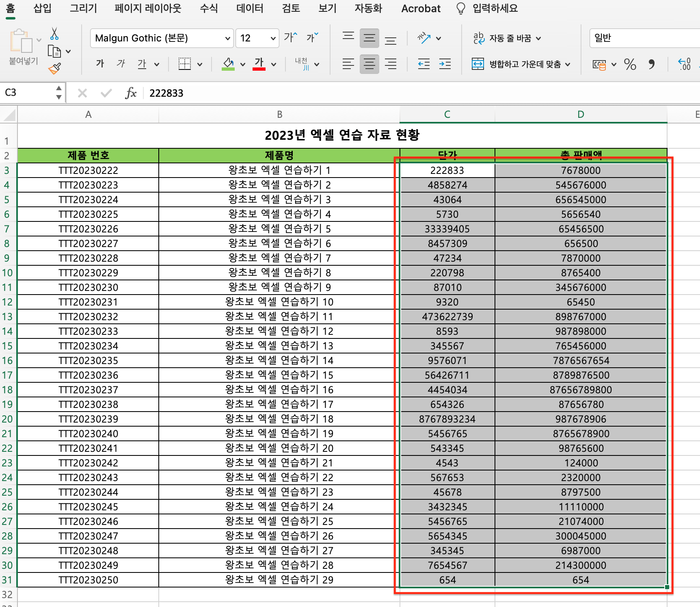Open the 수식 tab
The height and width of the screenshot is (607, 700).
[x=209, y=9]
